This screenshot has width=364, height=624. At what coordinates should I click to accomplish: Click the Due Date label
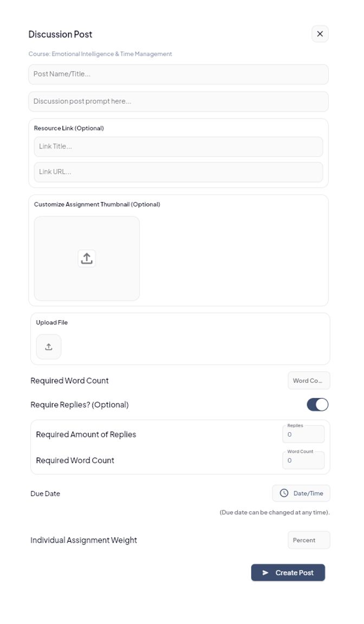click(45, 493)
